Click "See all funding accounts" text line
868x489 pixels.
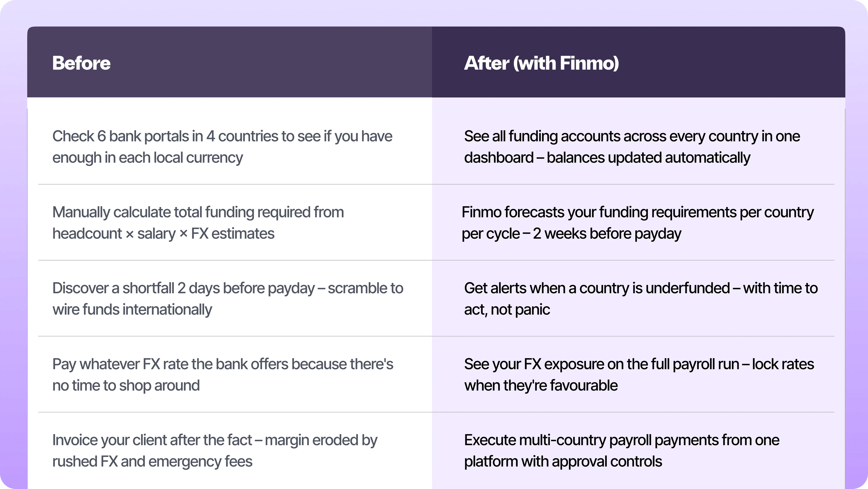point(632,136)
